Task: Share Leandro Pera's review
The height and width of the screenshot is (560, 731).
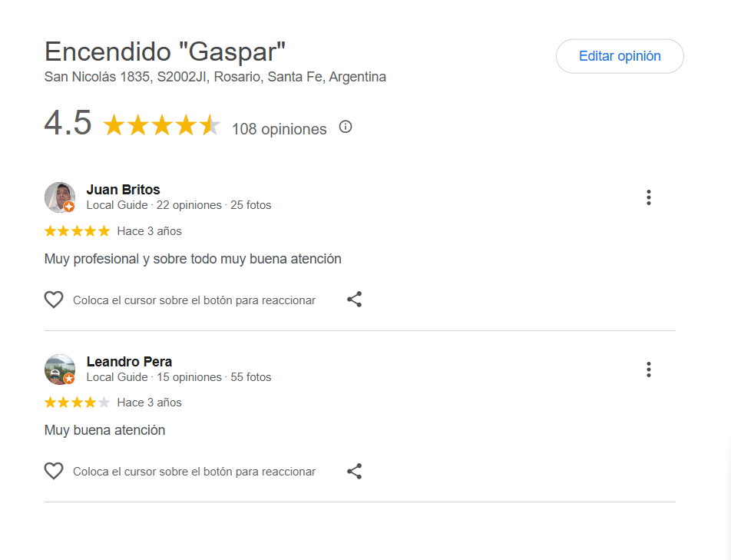Action: pos(354,471)
